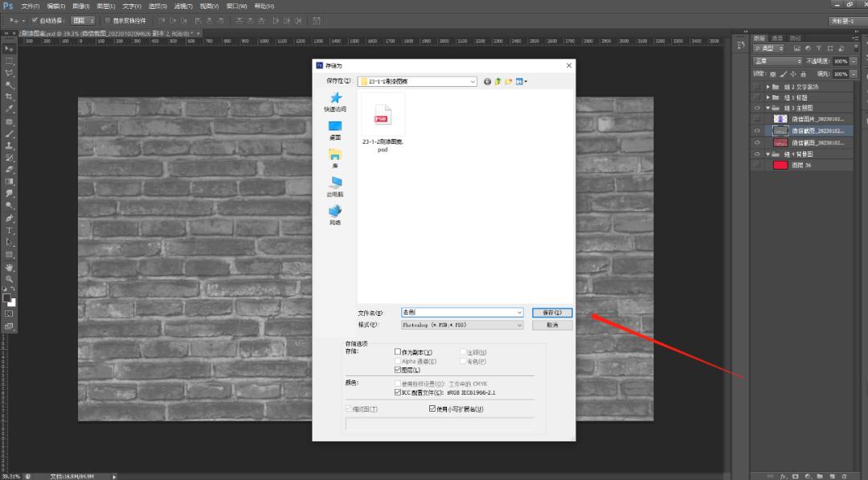Select the Eyedropper tool
The height and width of the screenshot is (480, 868).
click(6, 107)
